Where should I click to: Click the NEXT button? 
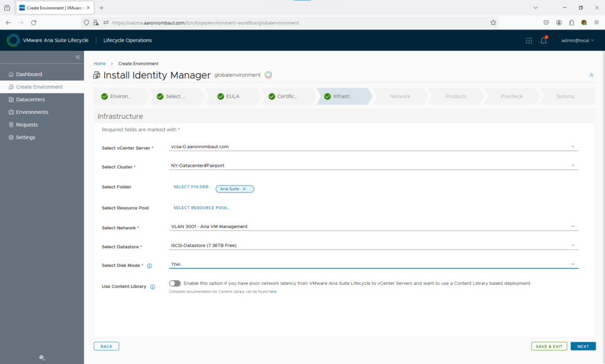point(583,346)
